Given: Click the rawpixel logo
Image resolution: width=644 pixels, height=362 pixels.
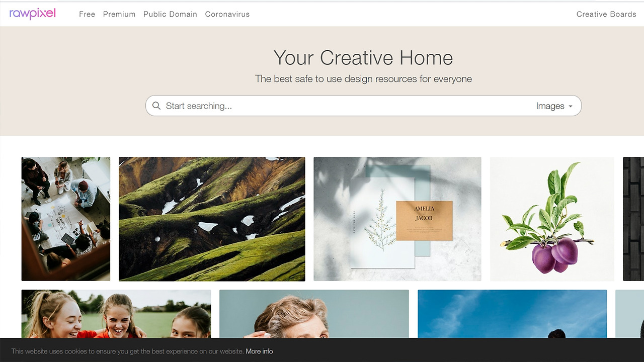Looking at the screenshot, I should coord(33,14).
